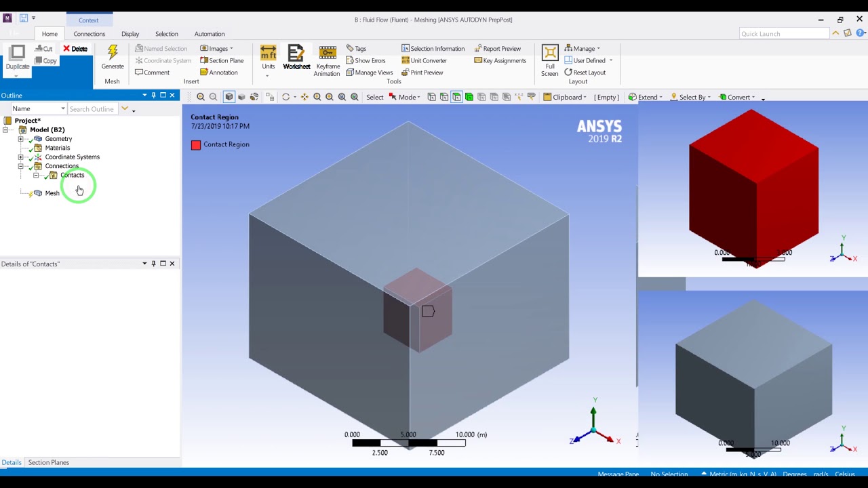Click the [Empty] clipboard button
This screenshot has width=868, height=488.
pos(606,97)
